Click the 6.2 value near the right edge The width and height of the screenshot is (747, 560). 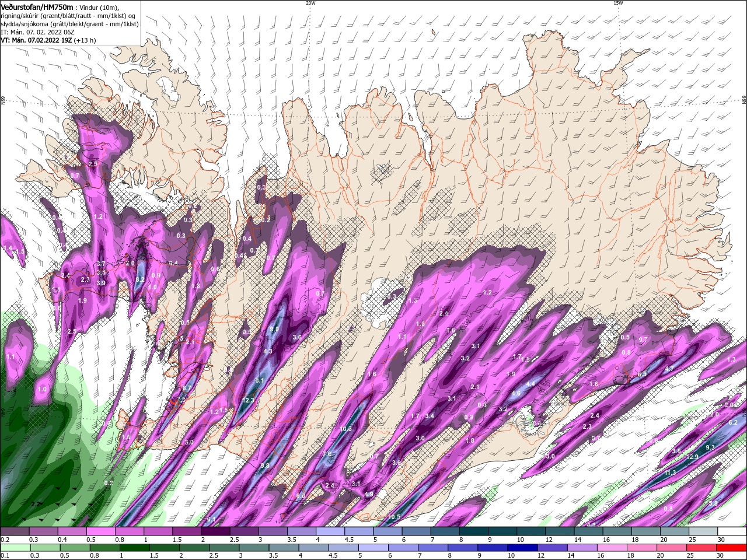(x=733, y=422)
